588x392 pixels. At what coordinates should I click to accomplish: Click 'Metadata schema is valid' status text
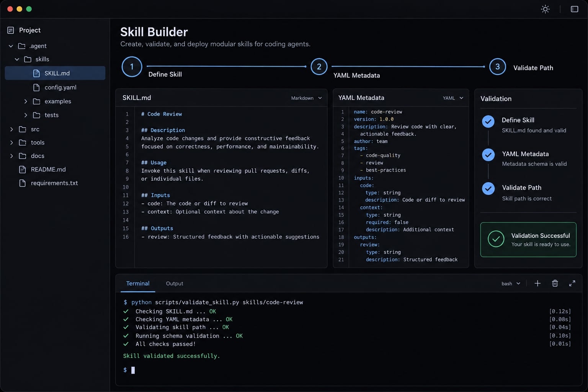[x=534, y=164]
